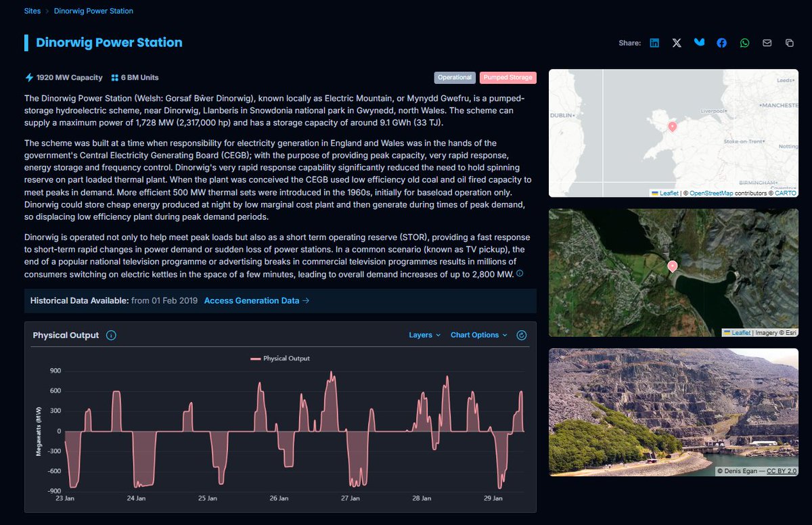The image size is (812, 525).
Task: Click the quarry photo thumbnail
Action: (673, 412)
